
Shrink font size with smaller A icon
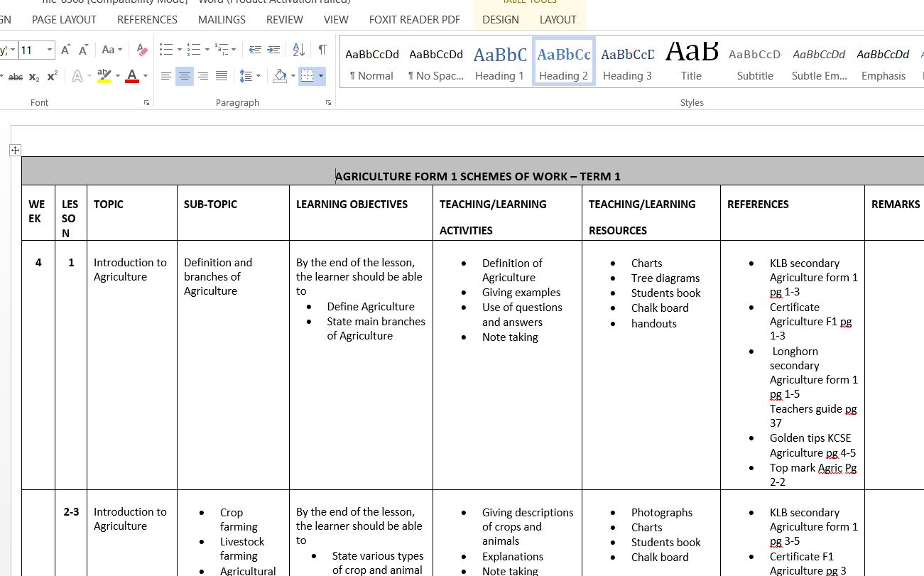83,50
